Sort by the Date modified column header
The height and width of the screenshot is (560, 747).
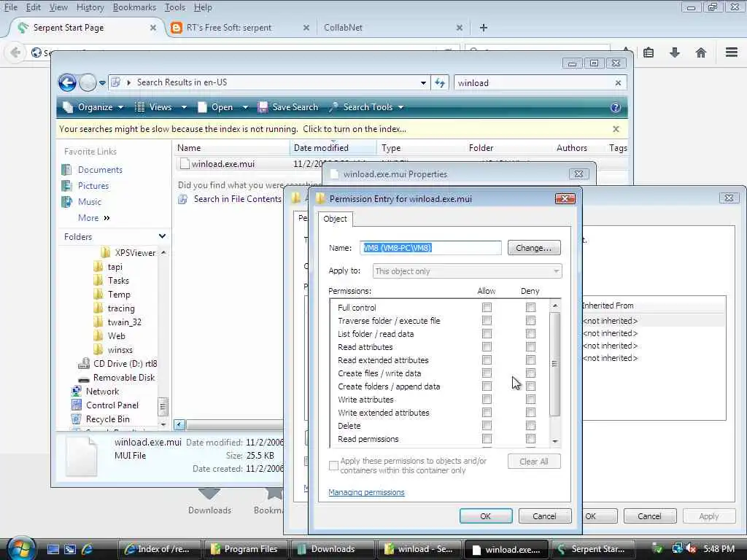333,148
